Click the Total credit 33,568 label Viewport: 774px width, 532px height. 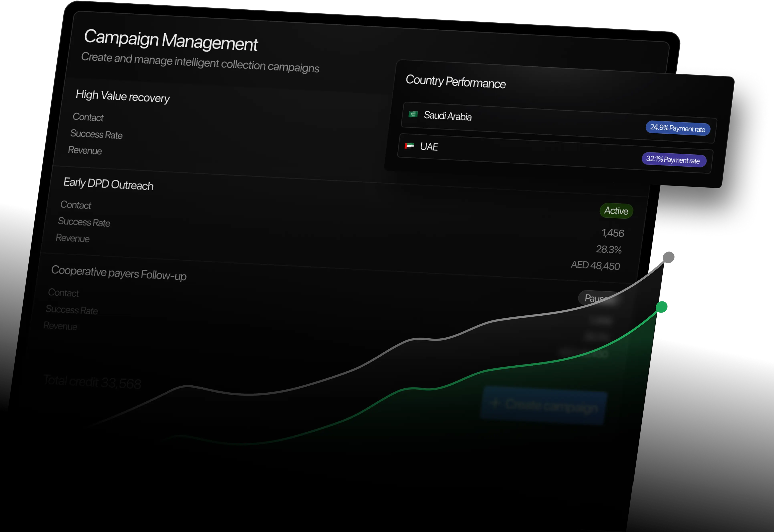pyautogui.click(x=92, y=382)
